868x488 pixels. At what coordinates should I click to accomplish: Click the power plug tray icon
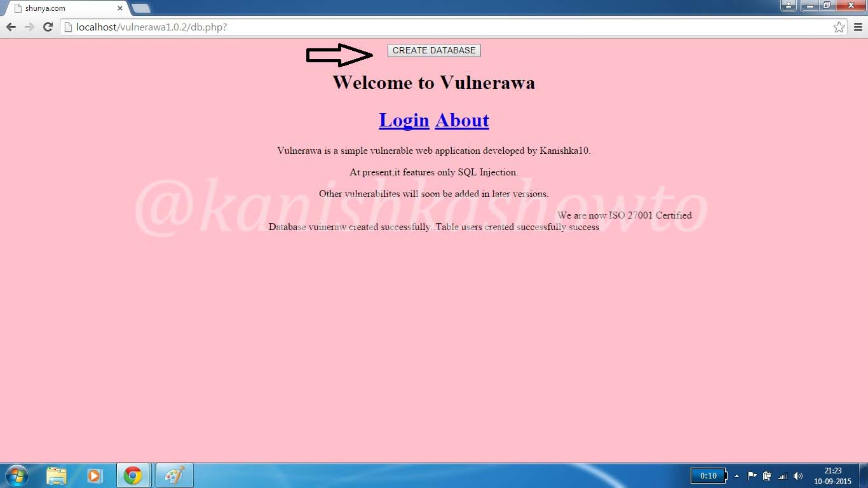tap(767, 475)
